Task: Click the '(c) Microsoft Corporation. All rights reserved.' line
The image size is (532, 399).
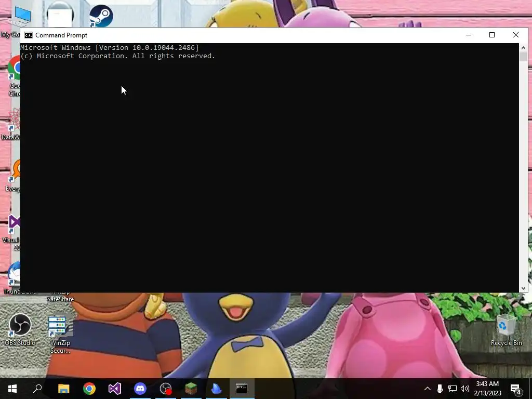Action: [118, 56]
